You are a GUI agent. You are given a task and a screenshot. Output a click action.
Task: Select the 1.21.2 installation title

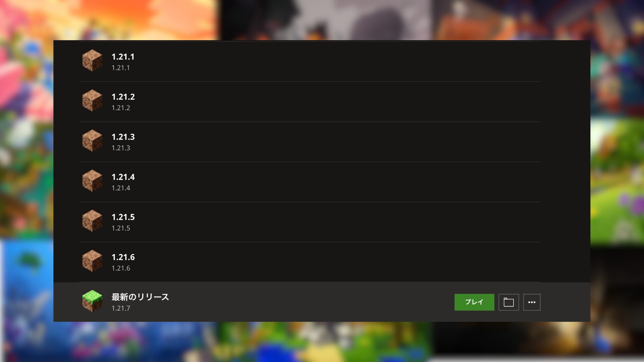tap(123, 97)
